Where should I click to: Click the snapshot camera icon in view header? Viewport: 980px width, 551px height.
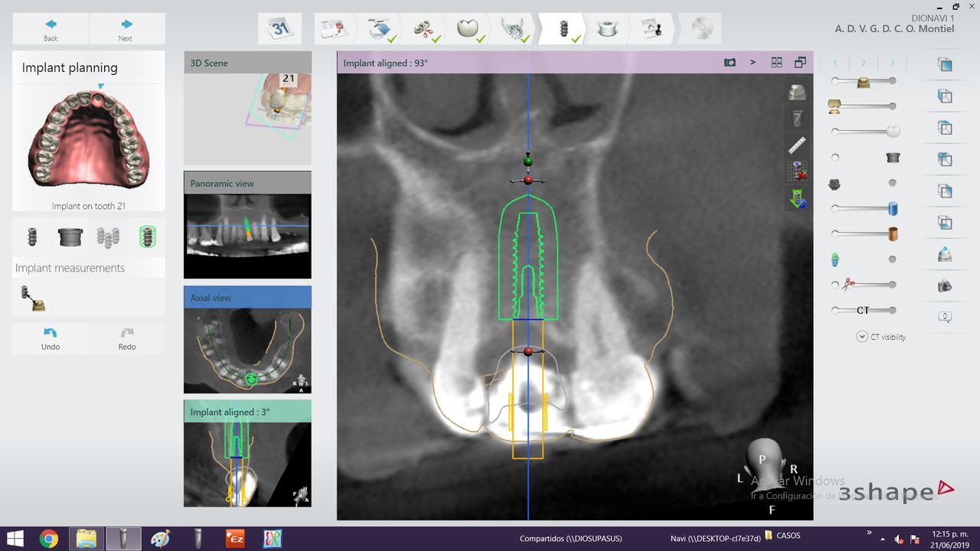click(730, 63)
